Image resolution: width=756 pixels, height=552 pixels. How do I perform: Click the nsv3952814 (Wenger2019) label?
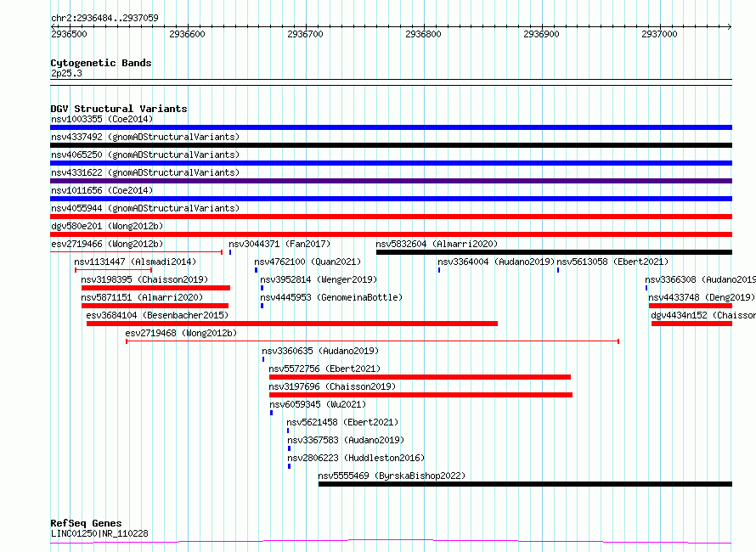coord(319,279)
